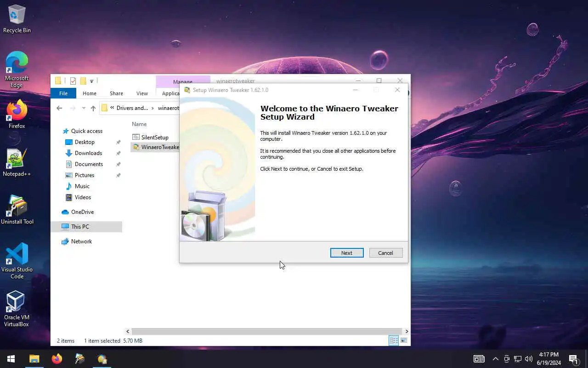Select OneDrive in the navigation pane
Viewport: 588px width, 368px height.
[x=82, y=212]
